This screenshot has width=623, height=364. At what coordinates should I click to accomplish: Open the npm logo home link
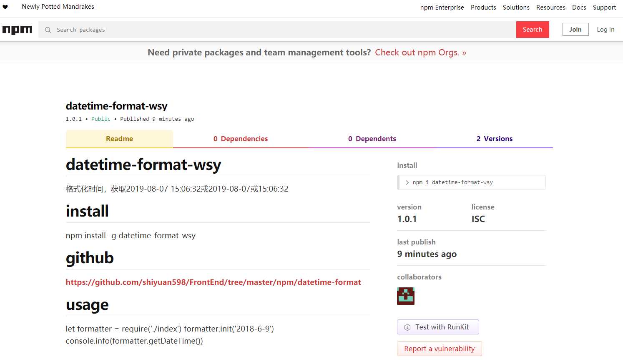(17, 30)
